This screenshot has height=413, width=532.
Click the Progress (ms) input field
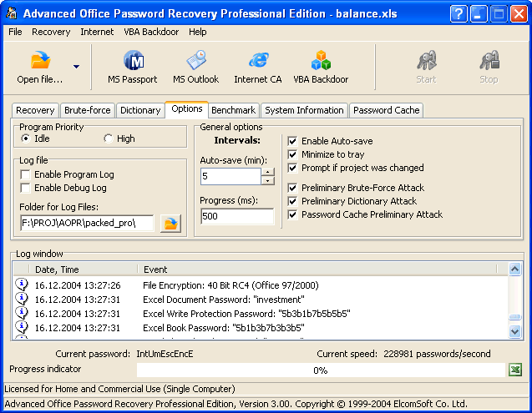tap(237, 216)
